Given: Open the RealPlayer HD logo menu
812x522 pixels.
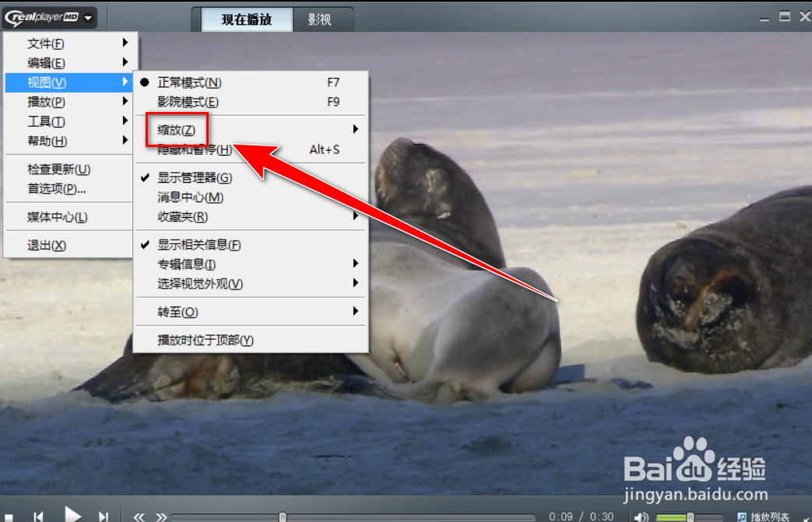Looking at the screenshot, I should tap(50, 18).
